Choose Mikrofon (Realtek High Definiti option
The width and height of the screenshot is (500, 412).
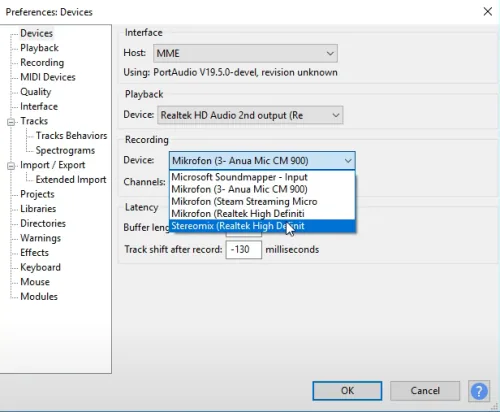click(x=262, y=214)
